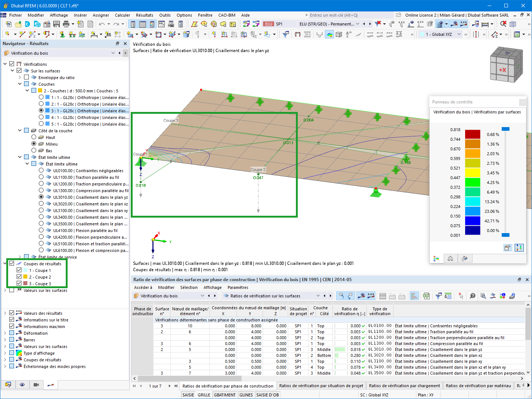
Task: Open the '1 - Global XYZ' coordinate system dropdown
Action: [459, 34]
